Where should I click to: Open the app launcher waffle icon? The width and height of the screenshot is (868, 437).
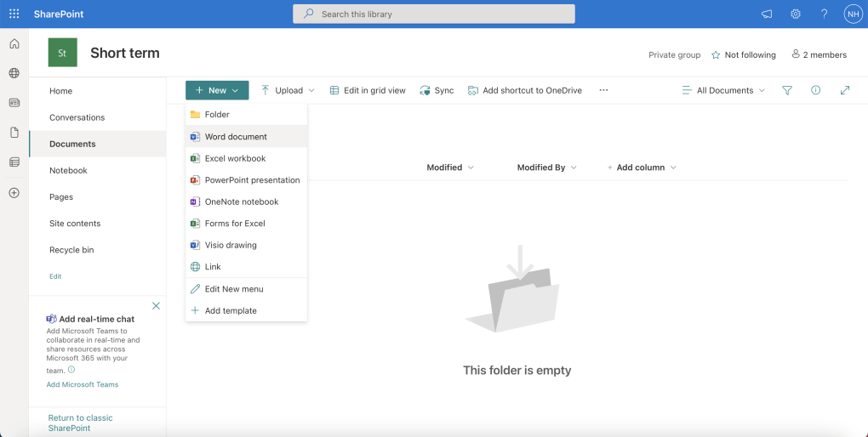[14, 14]
